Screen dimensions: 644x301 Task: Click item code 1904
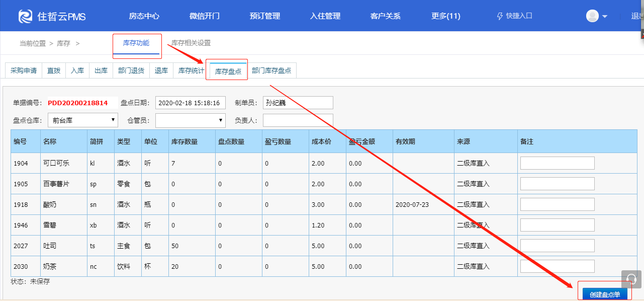pos(21,164)
